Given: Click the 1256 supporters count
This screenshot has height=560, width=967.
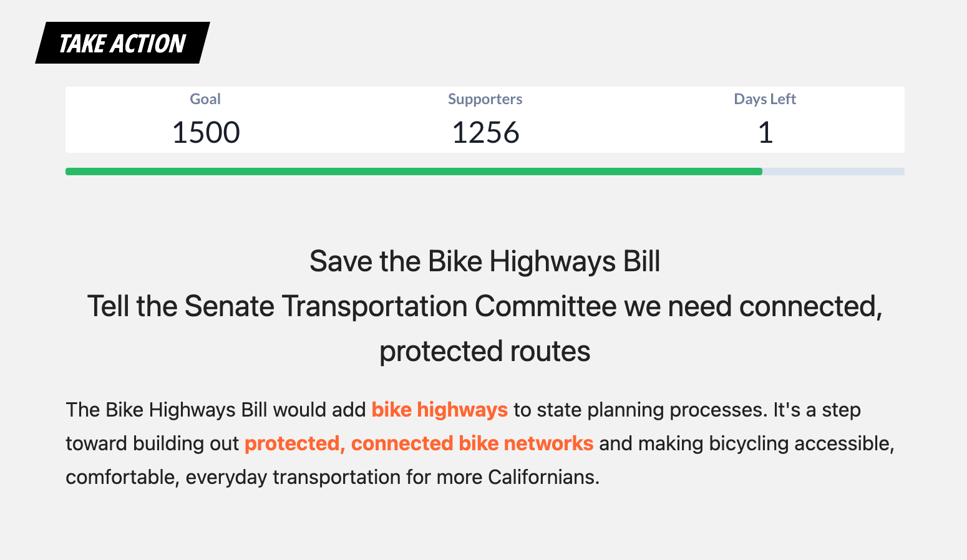Looking at the screenshot, I should click(485, 133).
